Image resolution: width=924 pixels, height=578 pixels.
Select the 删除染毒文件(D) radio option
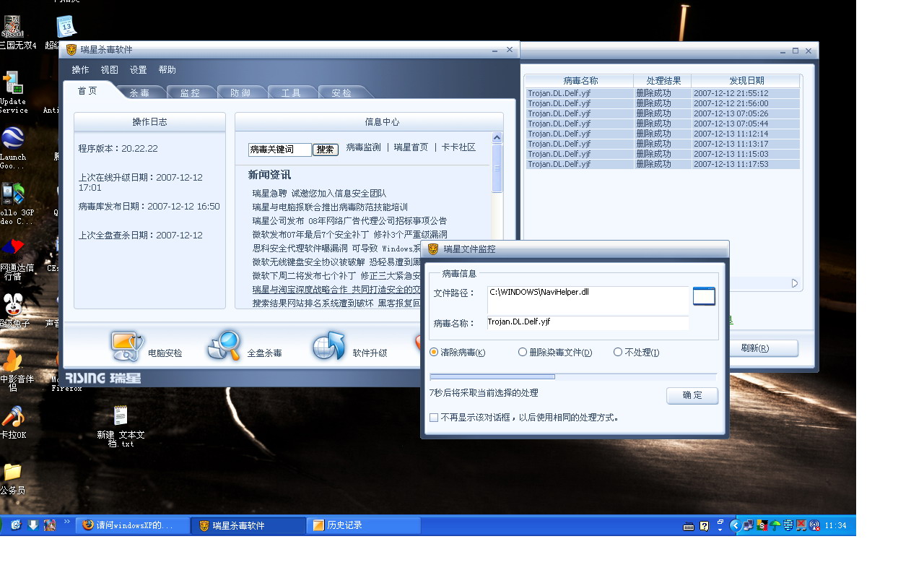(523, 353)
